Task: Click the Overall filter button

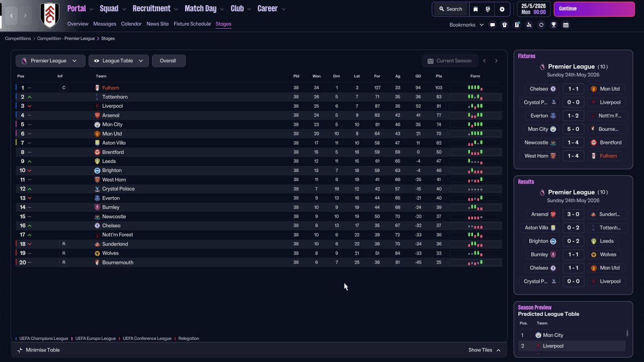Action: 169,61
